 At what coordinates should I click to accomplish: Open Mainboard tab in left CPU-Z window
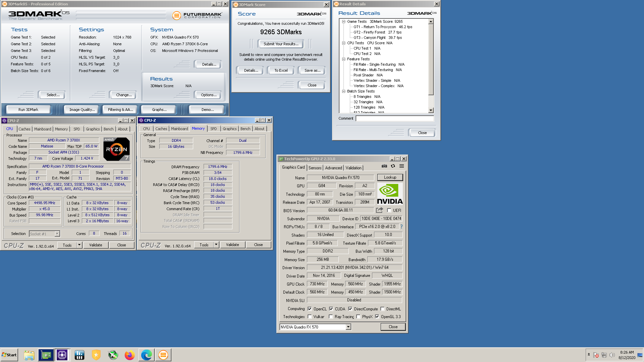(x=43, y=129)
